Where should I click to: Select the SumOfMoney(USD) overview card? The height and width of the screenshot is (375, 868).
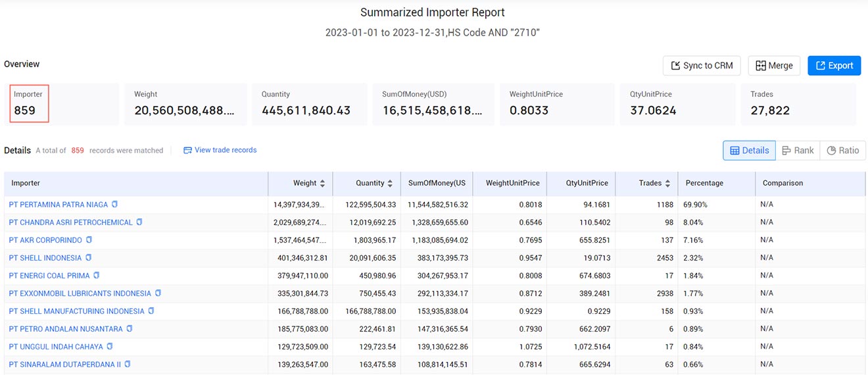(434, 104)
